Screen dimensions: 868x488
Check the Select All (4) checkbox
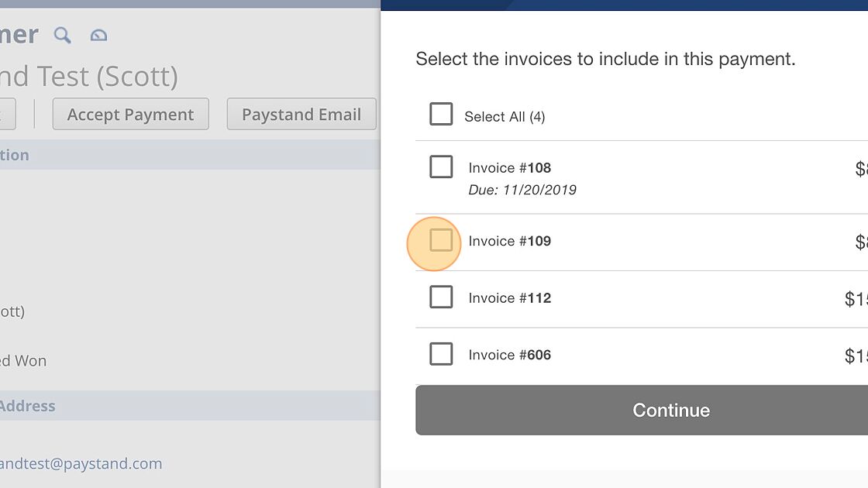pyautogui.click(x=441, y=114)
